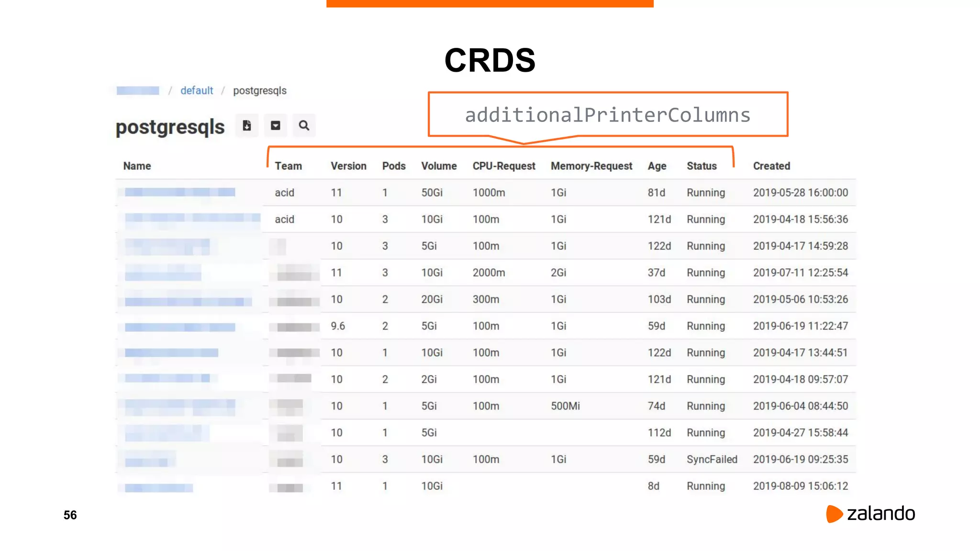The height and width of the screenshot is (551, 980).
Task: Select the 1000m CPU-Request cell
Action: pyautogui.click(x=489, y=193)
